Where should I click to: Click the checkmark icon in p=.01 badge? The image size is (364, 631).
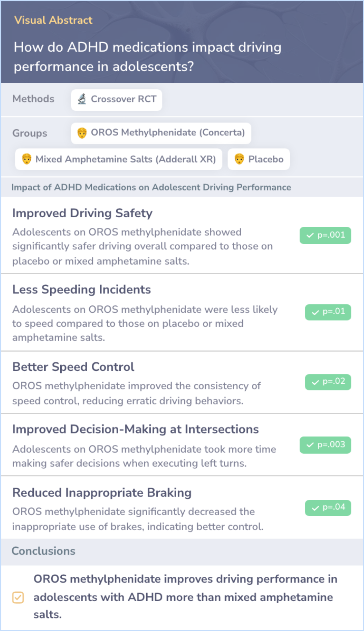click(x=315, y=312)
